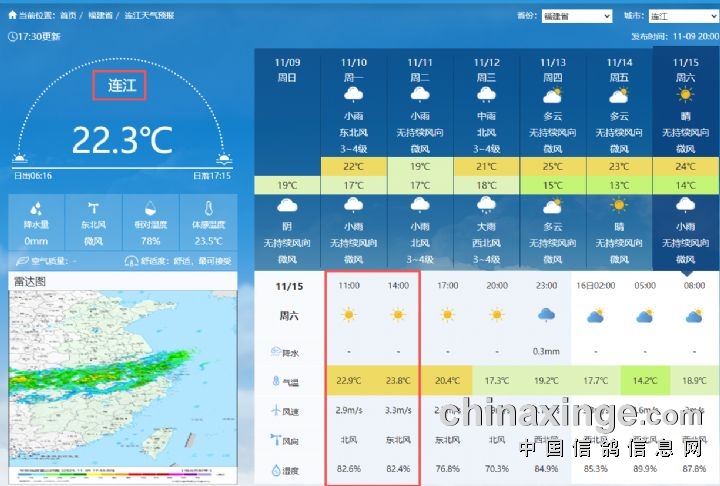Click the relative humidity icon above 78%

151,209
